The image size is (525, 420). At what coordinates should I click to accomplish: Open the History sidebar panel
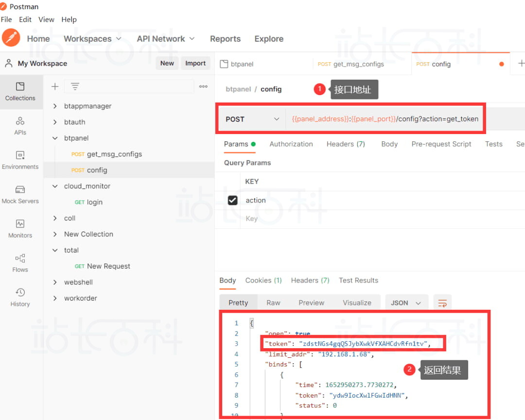tap(20, 298)
